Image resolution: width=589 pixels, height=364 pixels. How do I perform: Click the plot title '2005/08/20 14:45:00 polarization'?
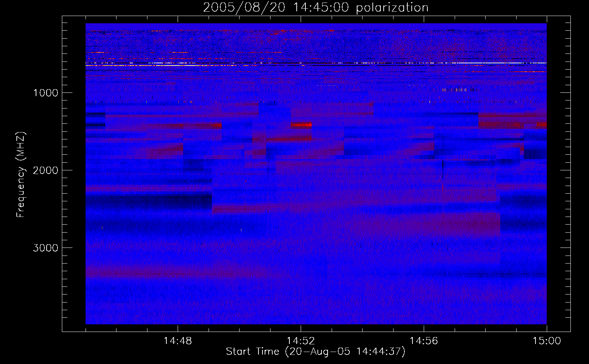click(x=316, y=8)
